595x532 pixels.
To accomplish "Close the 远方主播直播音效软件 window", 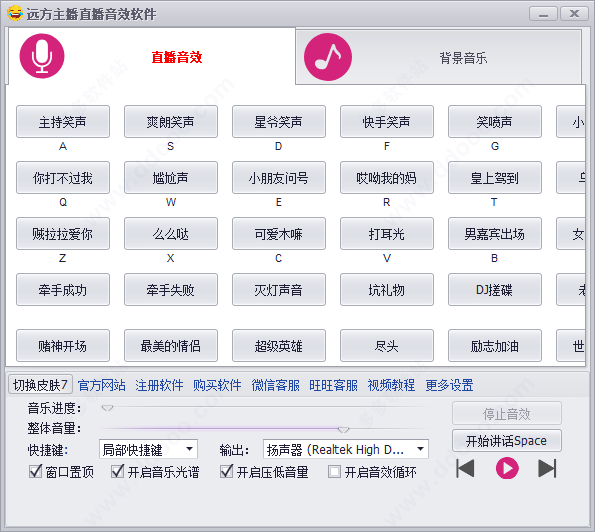I will pyautogui.click(x=575, y=14).
